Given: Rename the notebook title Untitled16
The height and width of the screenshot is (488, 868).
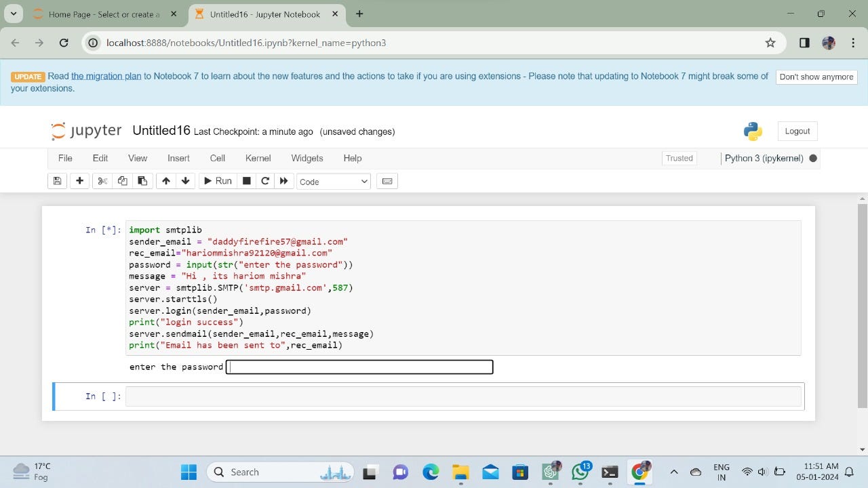Looking at the screenshot, I should pyautogui.click(x=161, y=131).
